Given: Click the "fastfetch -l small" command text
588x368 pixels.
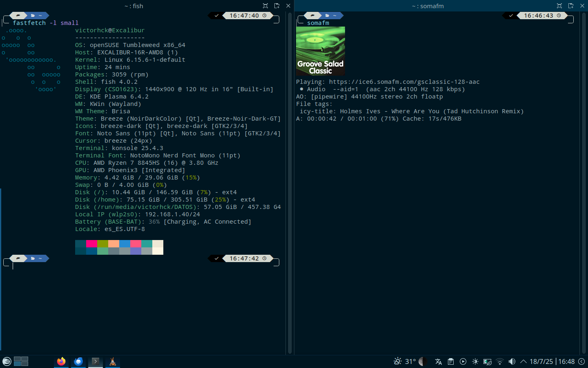Looking at the screenshot, I should [x=46, y=23].
